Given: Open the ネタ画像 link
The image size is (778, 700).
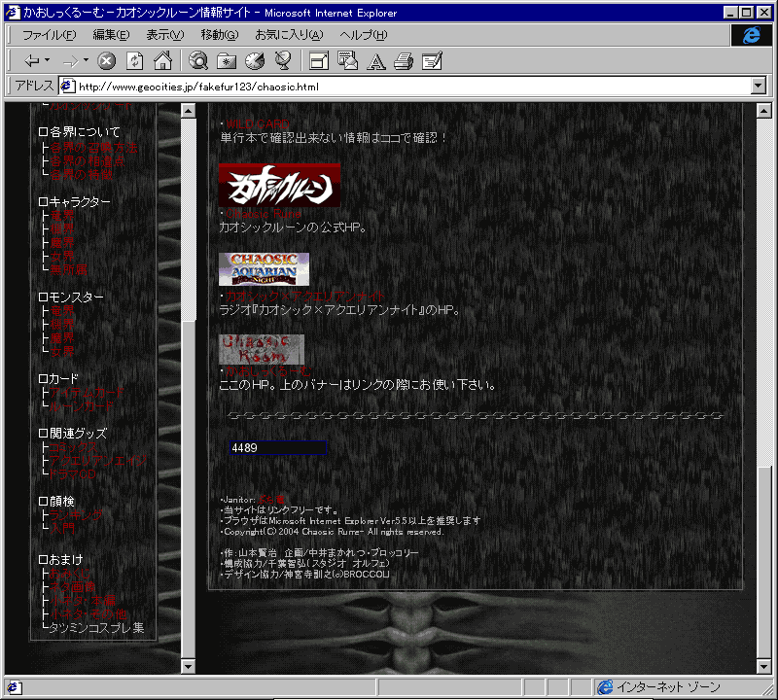Looking at the screenshot, I should [73, 587].
